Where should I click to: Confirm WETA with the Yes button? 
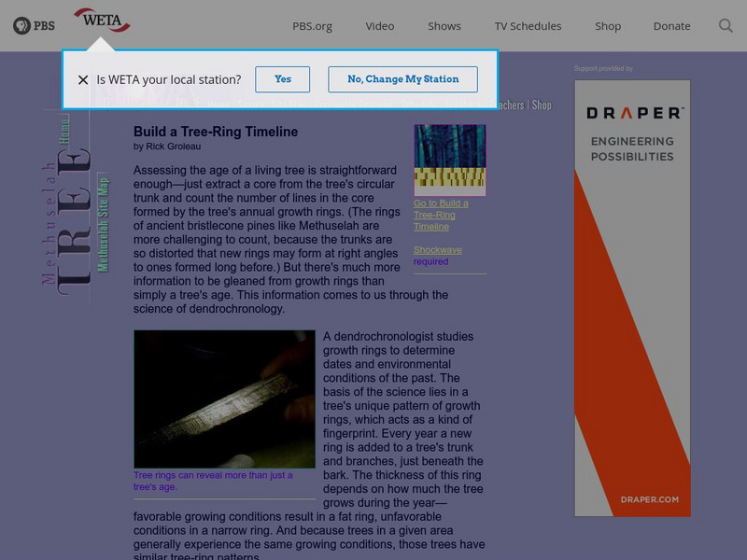pyautogui.click(x=283, y=79)
